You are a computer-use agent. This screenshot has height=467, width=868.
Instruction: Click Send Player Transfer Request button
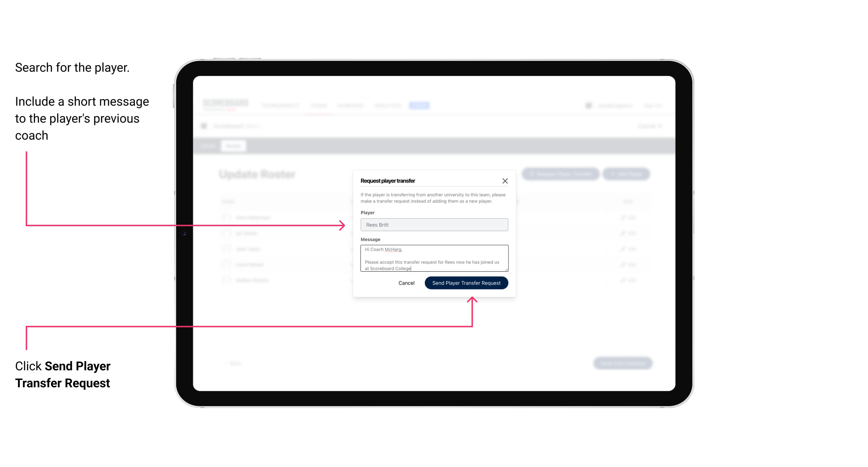click(x=467, y=282)
